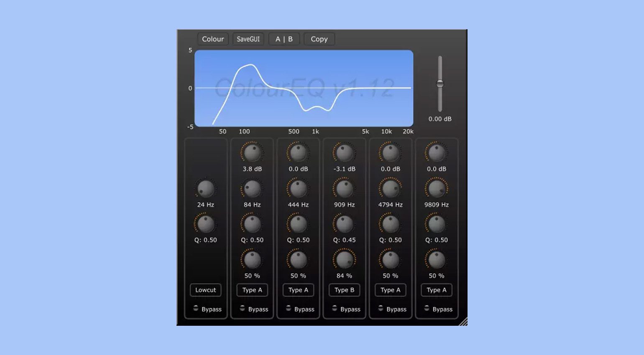
Task: Toggle the A | B comparison button
Action: [x=284, y=39]
